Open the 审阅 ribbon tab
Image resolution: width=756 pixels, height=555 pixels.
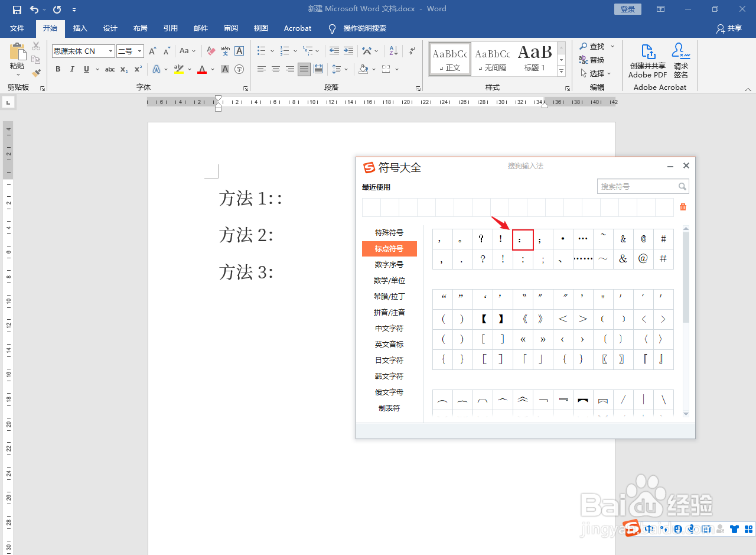coord(230,28)
